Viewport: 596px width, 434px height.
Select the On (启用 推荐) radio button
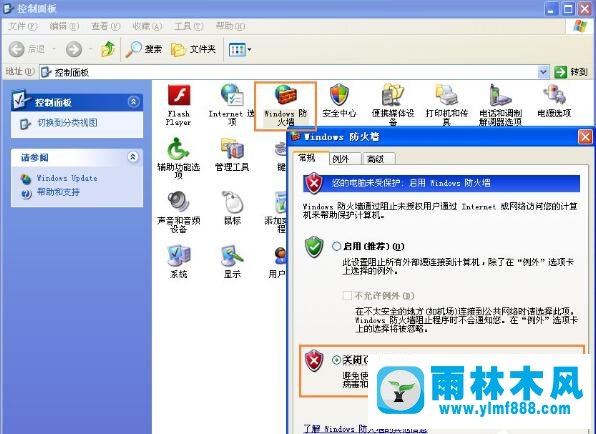click(x=336, y=246)
